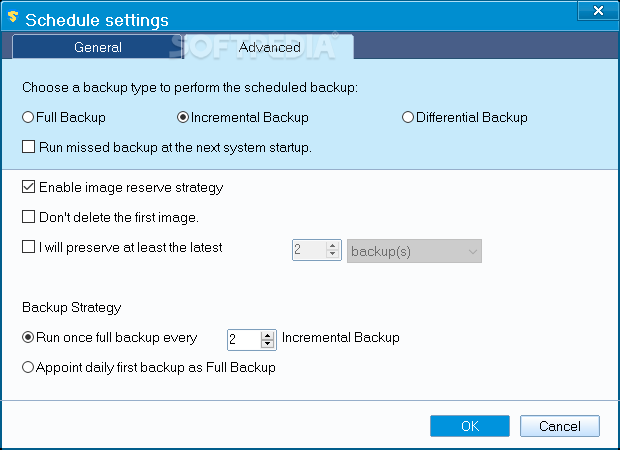Click the preserve latest count number field

pyautogui.click(x=308, y=250)
